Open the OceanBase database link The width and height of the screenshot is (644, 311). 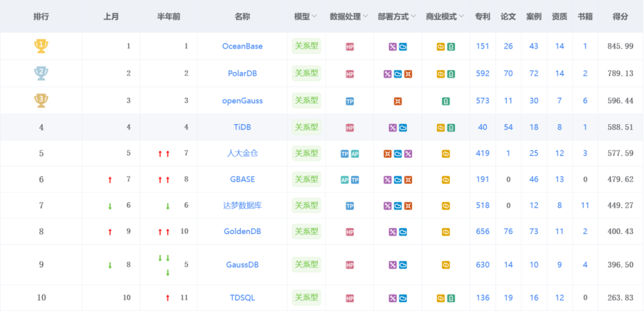pyautogui.click(x=242, y=46)
